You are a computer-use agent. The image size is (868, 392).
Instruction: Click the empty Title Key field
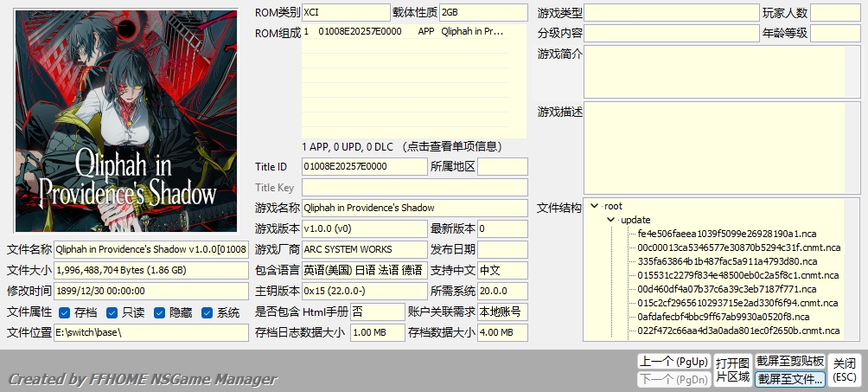(x=415, y=188)
